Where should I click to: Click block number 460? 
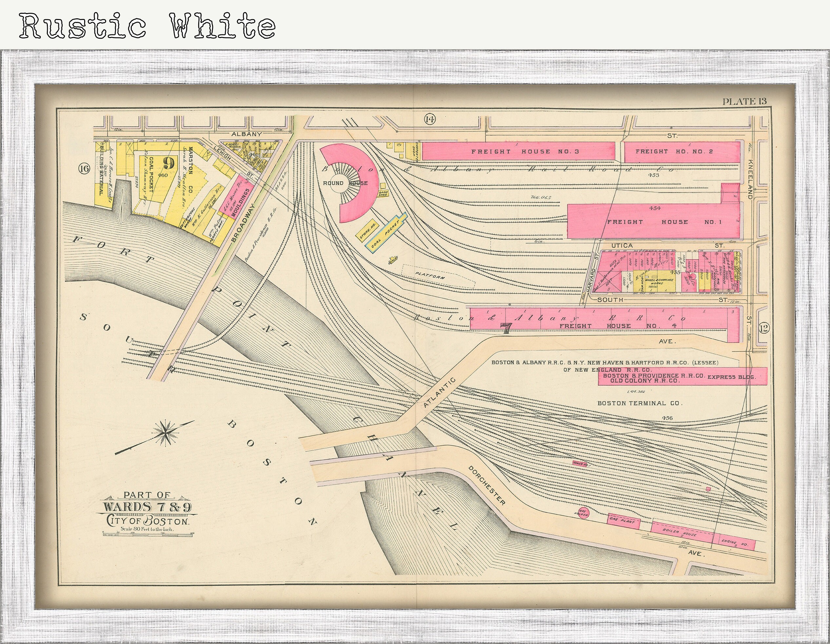click(163, 175)
